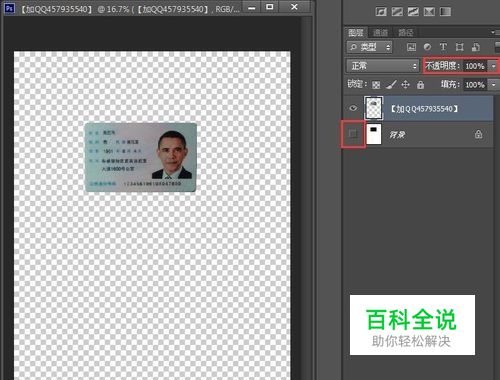Add a Posterize adjustment layer

[397, 12]
